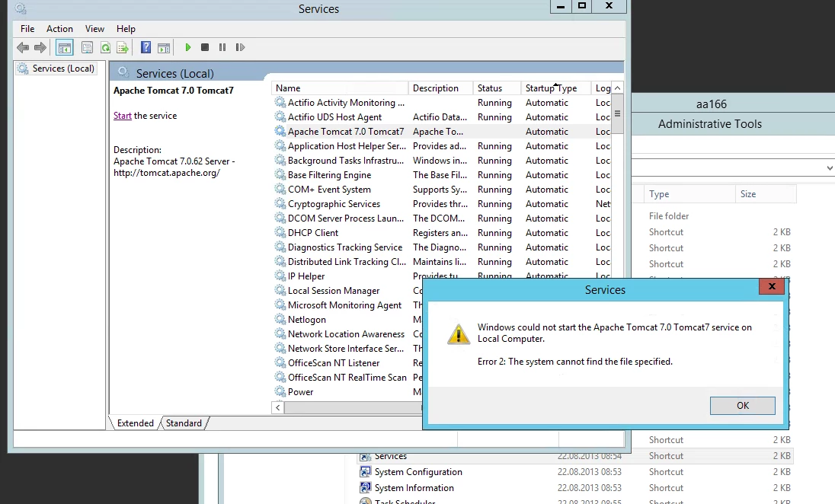Image resolution: width=835 pixels, height=504 pixels.
Task: Click the Refresh toolbar icon
Action: pyautogui.click(x=105, y=47)
